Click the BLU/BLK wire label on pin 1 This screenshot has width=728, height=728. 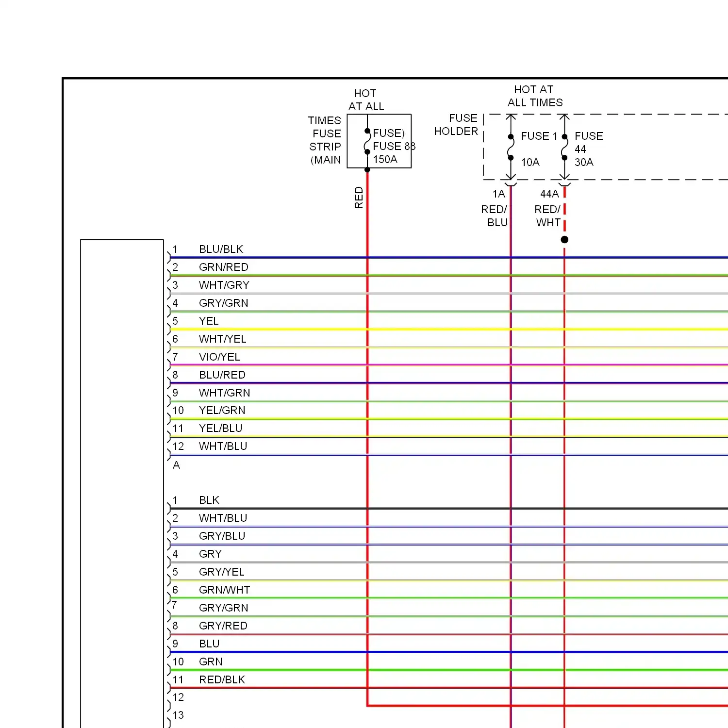[x=221, y=249]
